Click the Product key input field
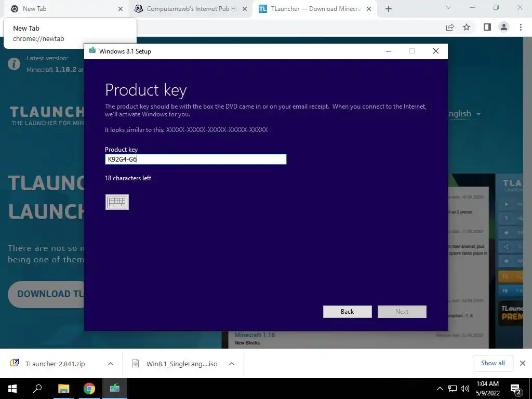 click(196, 159)
